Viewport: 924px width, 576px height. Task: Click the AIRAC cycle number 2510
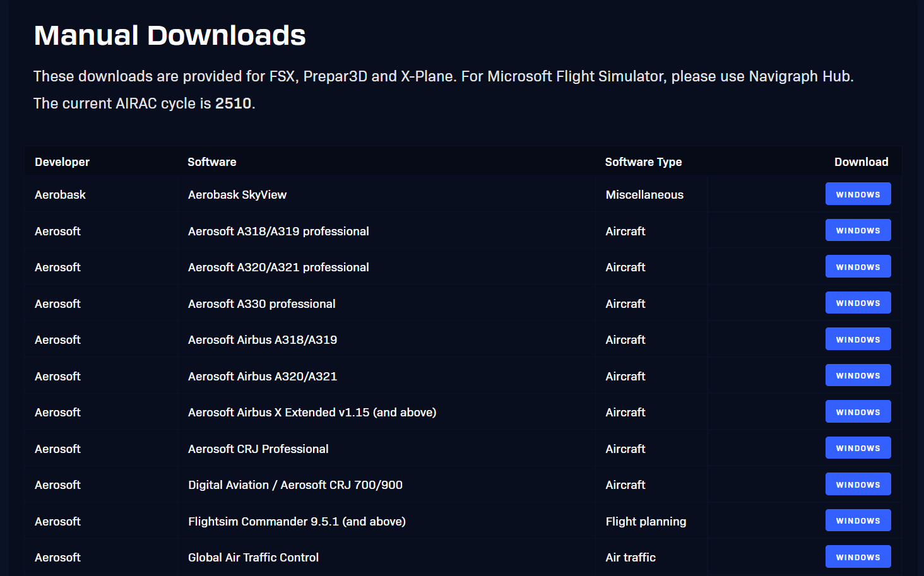[233, 103]
